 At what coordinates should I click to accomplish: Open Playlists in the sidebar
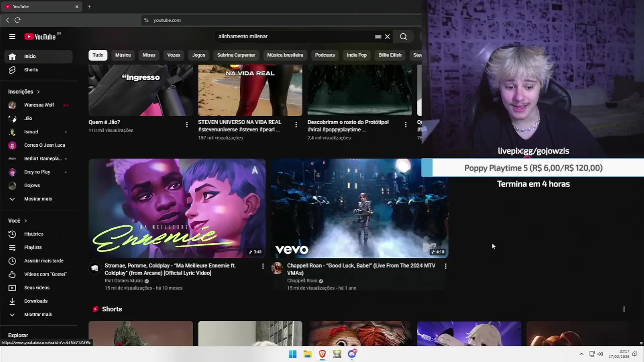(x=39, y=247)
